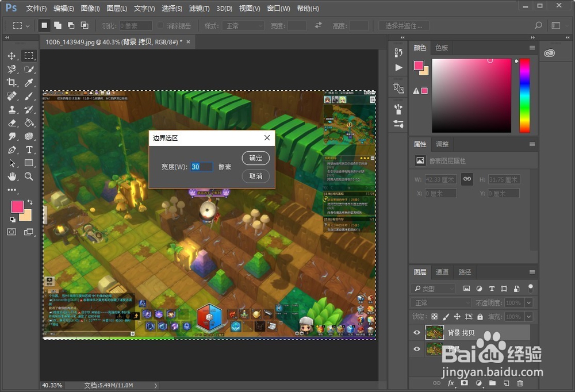Select the Rectangular Marquee tool in toolbox
The image size is (575, 392).
(x=29, y=56)
